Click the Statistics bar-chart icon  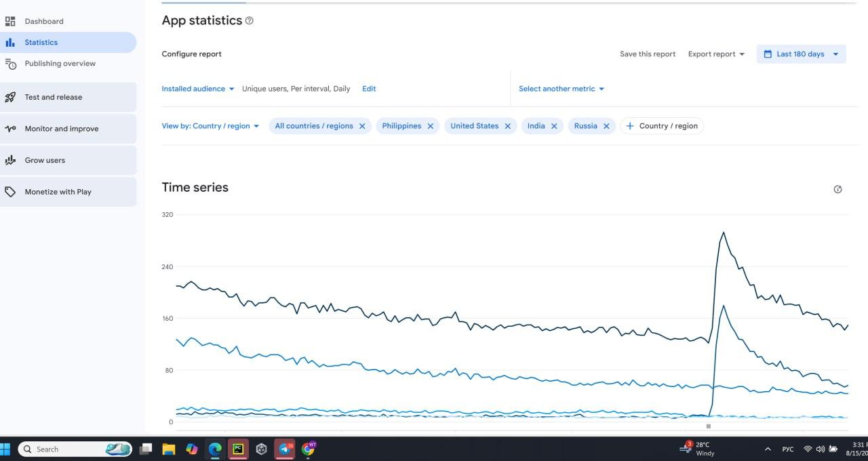[11, 42]
